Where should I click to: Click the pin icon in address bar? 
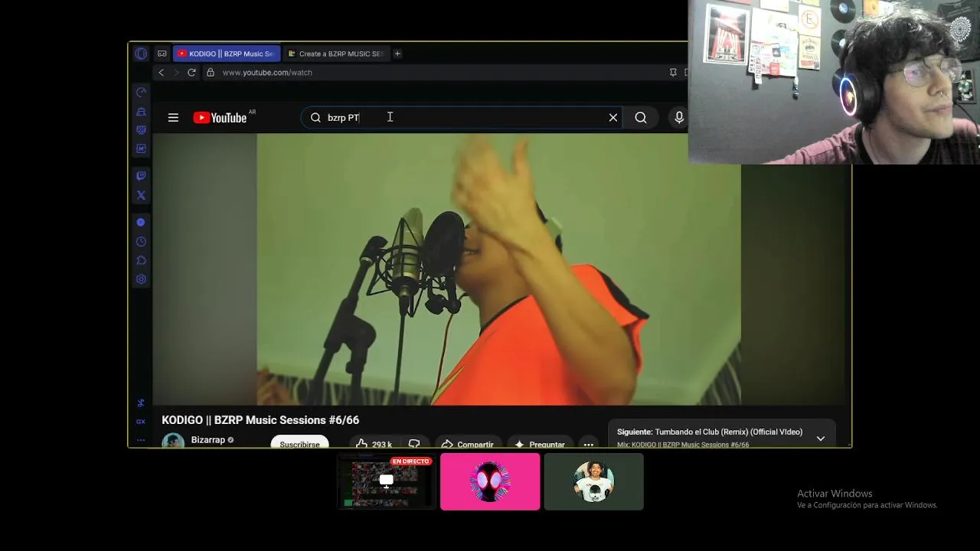[x=673, y=73]
